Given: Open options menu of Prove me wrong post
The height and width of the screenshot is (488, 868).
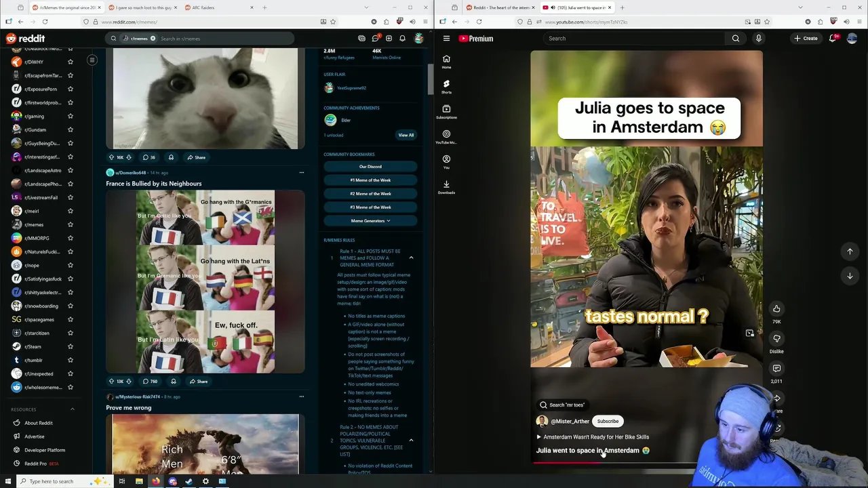Looking at the screenshot, I should coord(302,396).
